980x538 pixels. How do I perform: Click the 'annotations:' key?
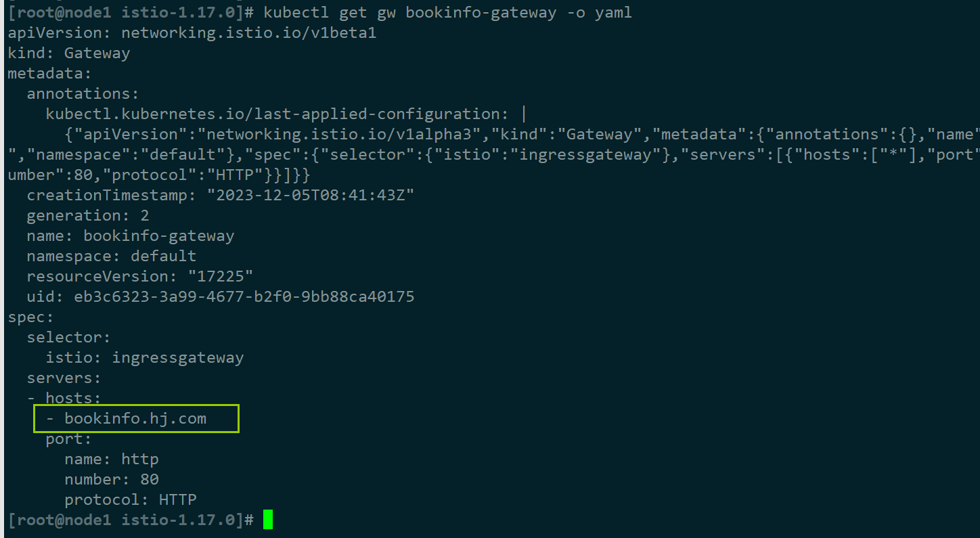(x=83, y=93)
